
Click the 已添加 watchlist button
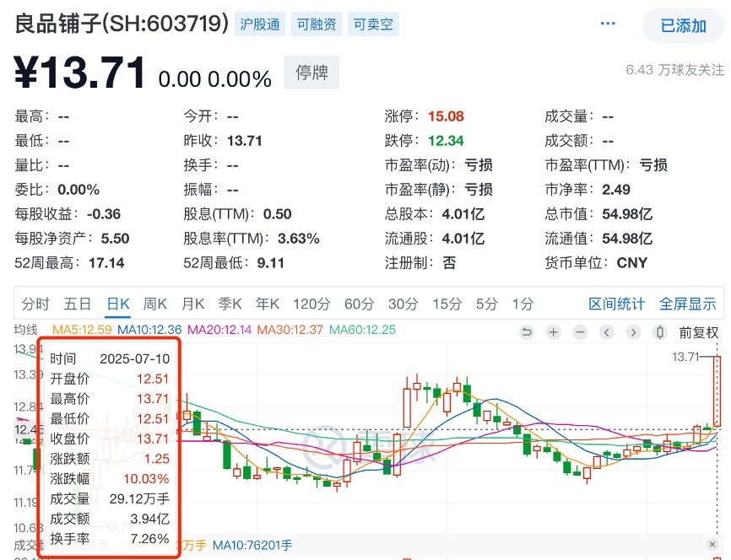click(x=683, y=25)
